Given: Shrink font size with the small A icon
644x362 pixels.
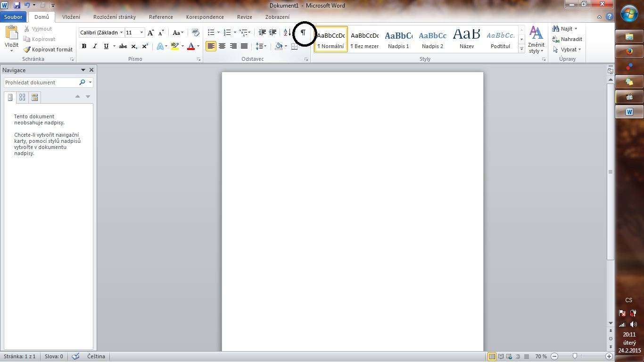Looking at the screenshot, I should pos(161,33).
